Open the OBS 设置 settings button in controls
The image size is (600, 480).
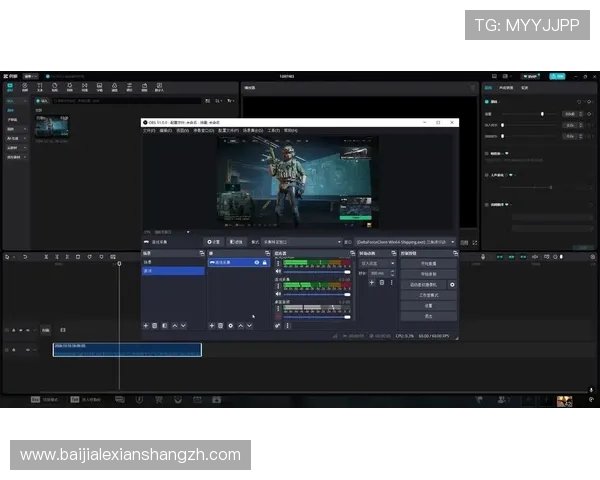427,305
